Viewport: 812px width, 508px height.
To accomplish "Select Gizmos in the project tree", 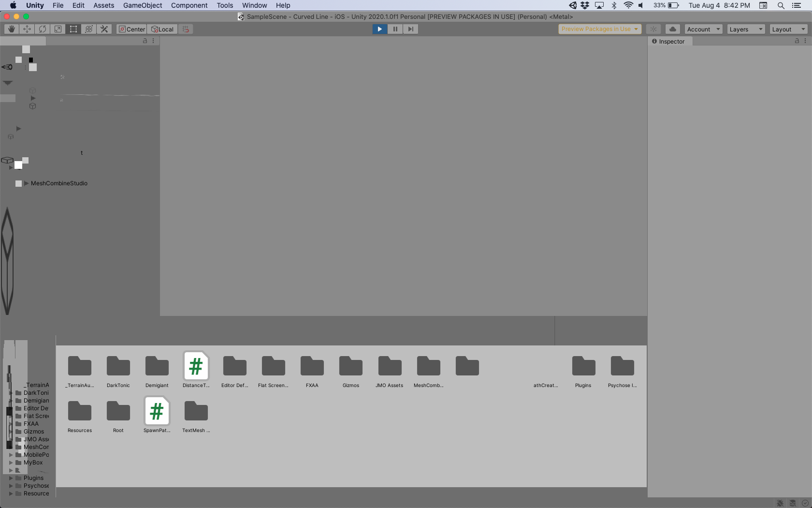I will (x=33, y=432).
